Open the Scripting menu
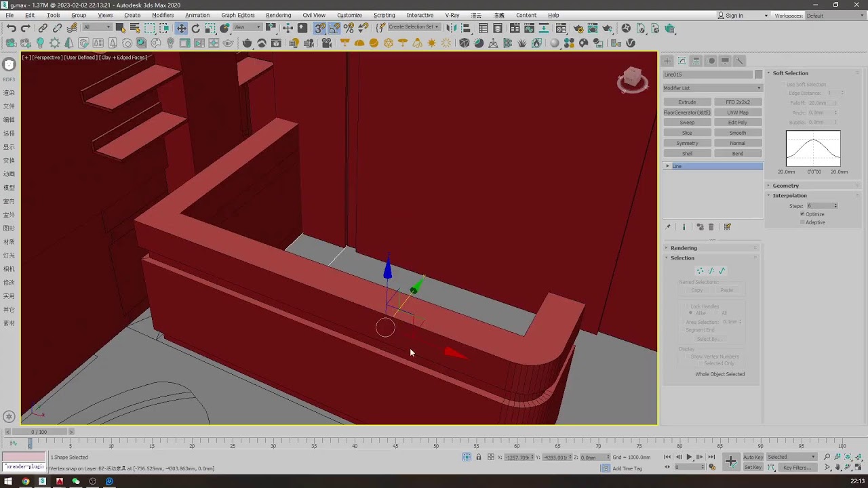The height and width of the screenshot is (488, 868). tap(384, 15)
